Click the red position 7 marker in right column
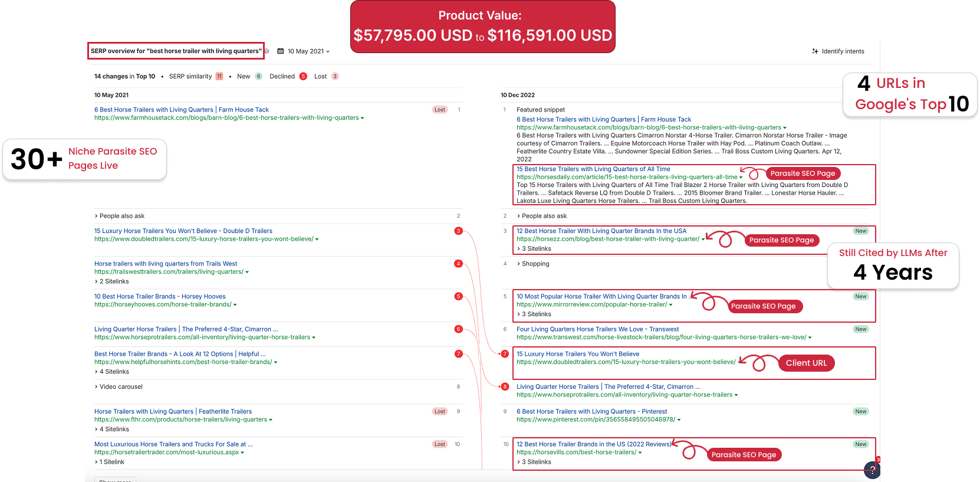This screenshot has height=482, width=980. click(504, 354)
